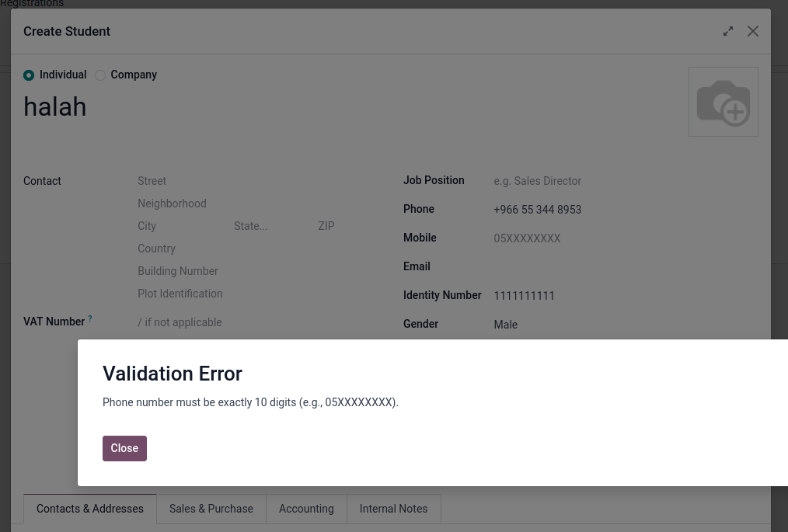Viewport: 788px width, 532px height.
Task: Click the City field
Action: (x=183, y=226)
